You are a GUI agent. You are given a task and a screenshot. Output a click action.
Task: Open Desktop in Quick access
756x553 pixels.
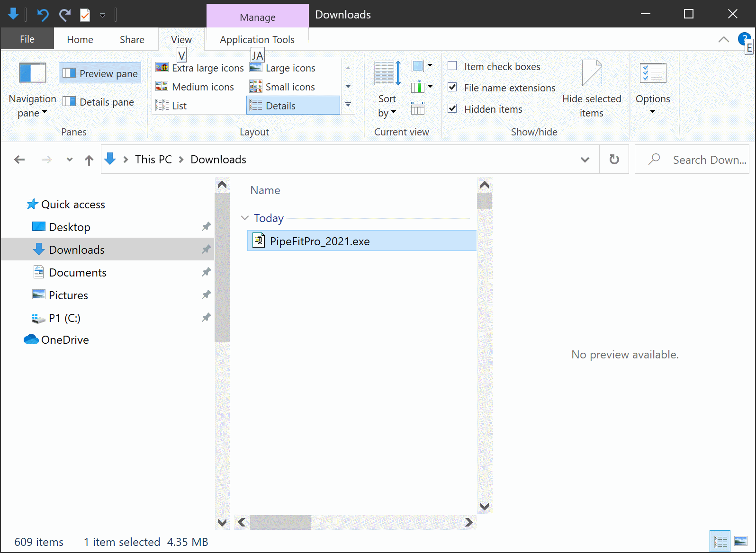[70, 227]
